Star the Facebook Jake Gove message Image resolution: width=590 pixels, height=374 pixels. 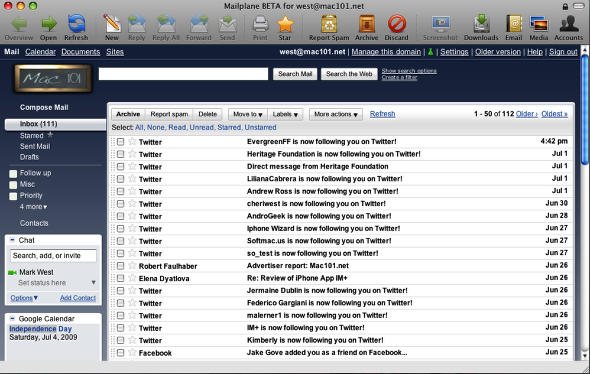coord(132,353)
